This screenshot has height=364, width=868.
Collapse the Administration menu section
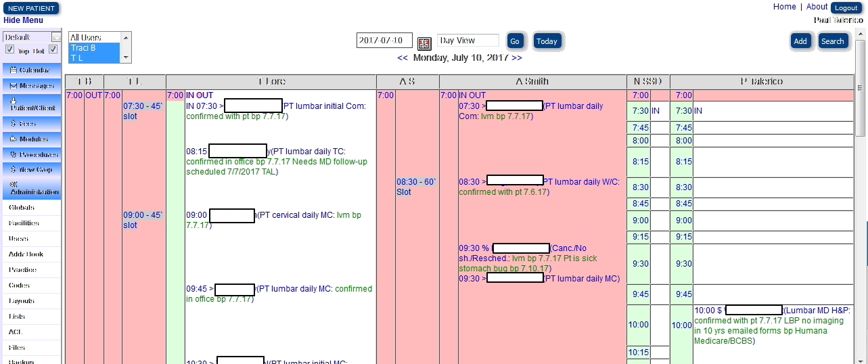(x=30, y=189)
